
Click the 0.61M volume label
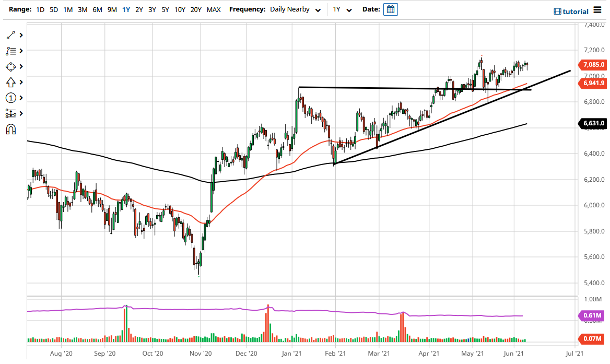tap(591, 315)
